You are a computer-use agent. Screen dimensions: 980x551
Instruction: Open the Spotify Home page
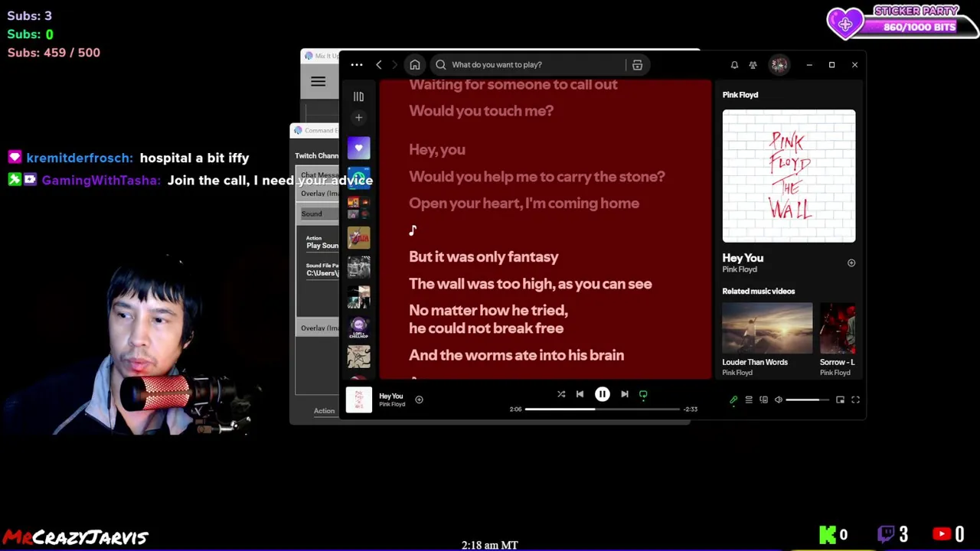tap(415, 65)
